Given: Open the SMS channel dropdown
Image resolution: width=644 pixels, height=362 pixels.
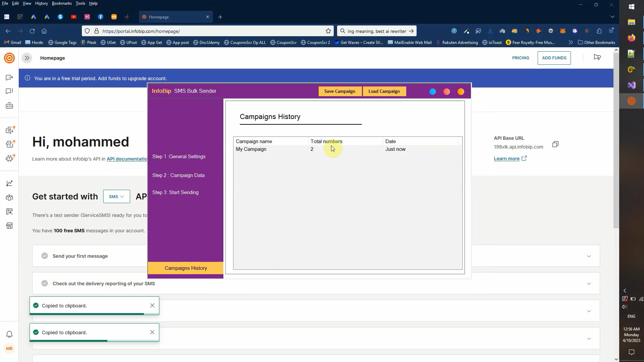Looking at the screenshot, I should (x=116, y=196).
